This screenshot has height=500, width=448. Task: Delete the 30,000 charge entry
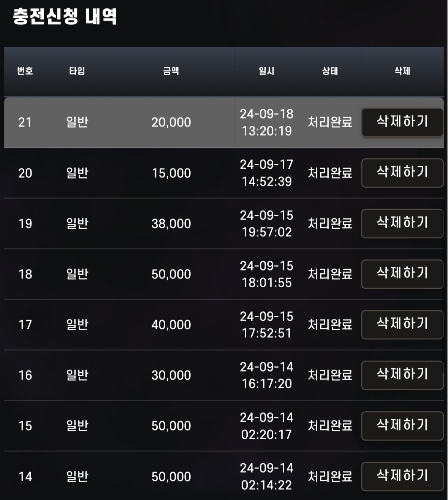pos(402,375)
